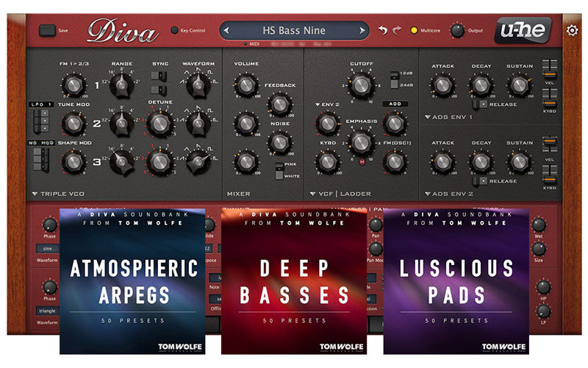Open the triangle LFO waveform selector
Viewport: 588px width, 368px height.
tap(48, 311)
